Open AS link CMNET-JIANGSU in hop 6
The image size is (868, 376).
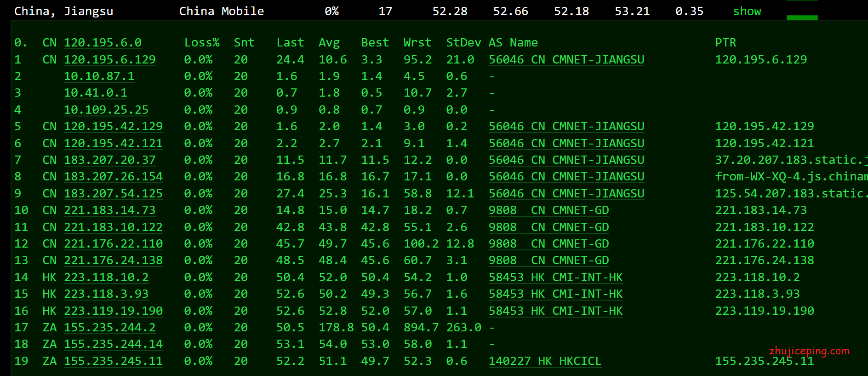(566, 144)
